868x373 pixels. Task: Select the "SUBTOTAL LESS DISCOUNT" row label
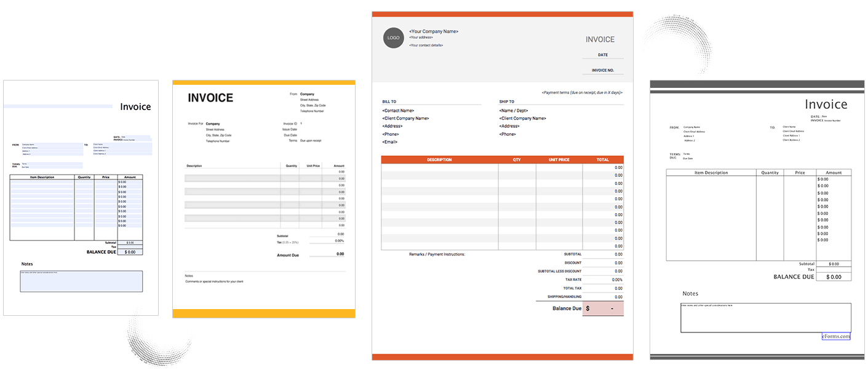pyautogui.click(x=560, y=271)
